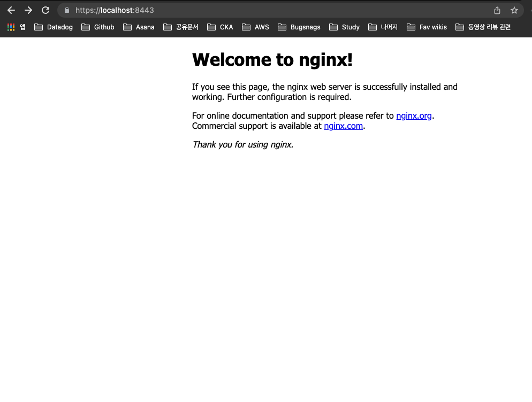The image size is (532, 402).
Task: Click the Bugsnags folder on the bookmarks bar
Action: tap(299, 27)
